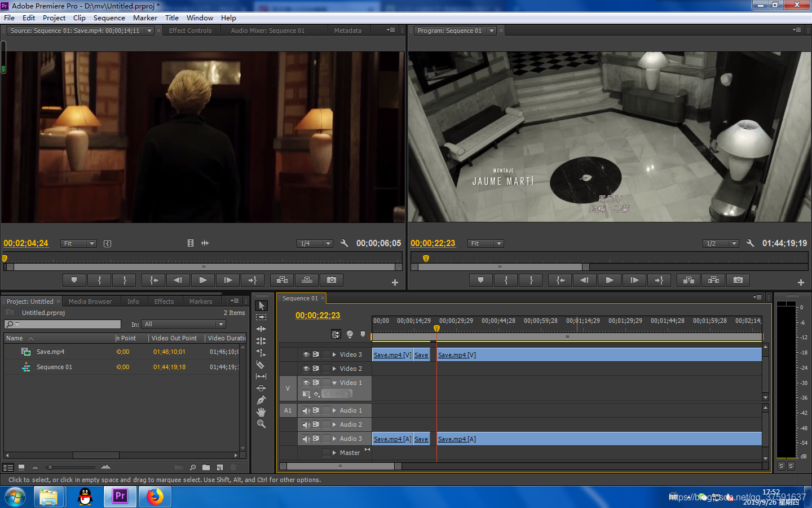Hide Video 3 track output eye
This screenshot has width=812, height=508.
point(306,354)
